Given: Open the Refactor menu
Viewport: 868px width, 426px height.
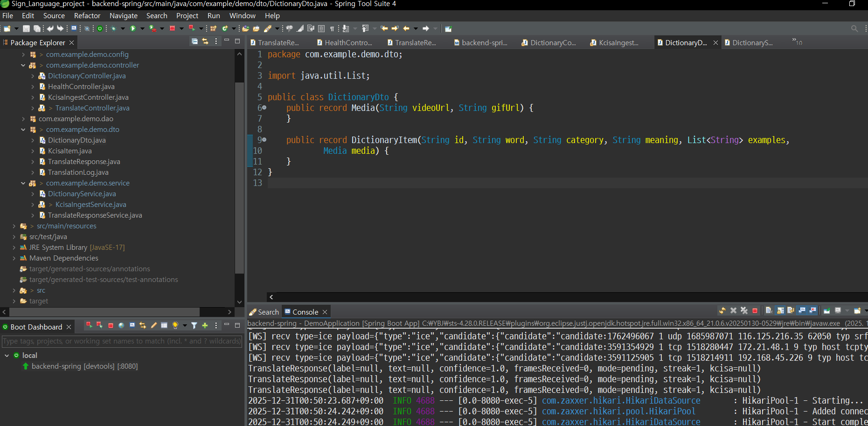Looking at the screenshot, I should pos(87,16).
